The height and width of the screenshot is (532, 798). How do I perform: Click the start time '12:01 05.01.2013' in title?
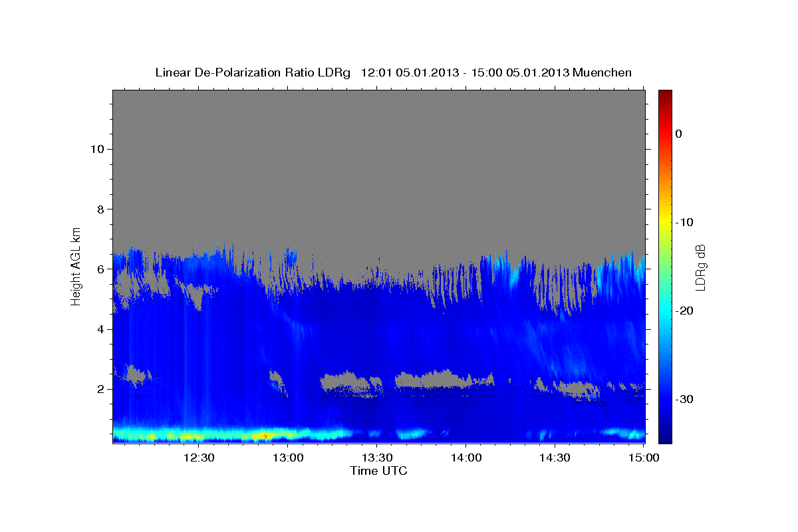[x=409, y=72]
